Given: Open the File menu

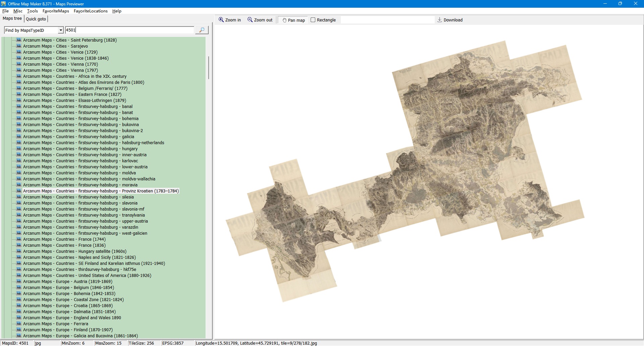Looking at the screenshot, I should click(x=5, y=11).
